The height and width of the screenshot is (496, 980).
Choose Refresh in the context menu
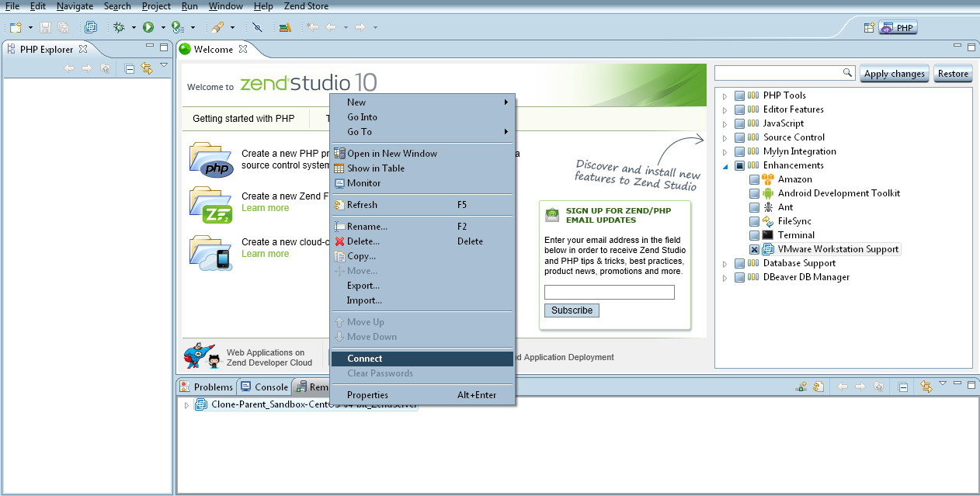(x=422, y=205)
